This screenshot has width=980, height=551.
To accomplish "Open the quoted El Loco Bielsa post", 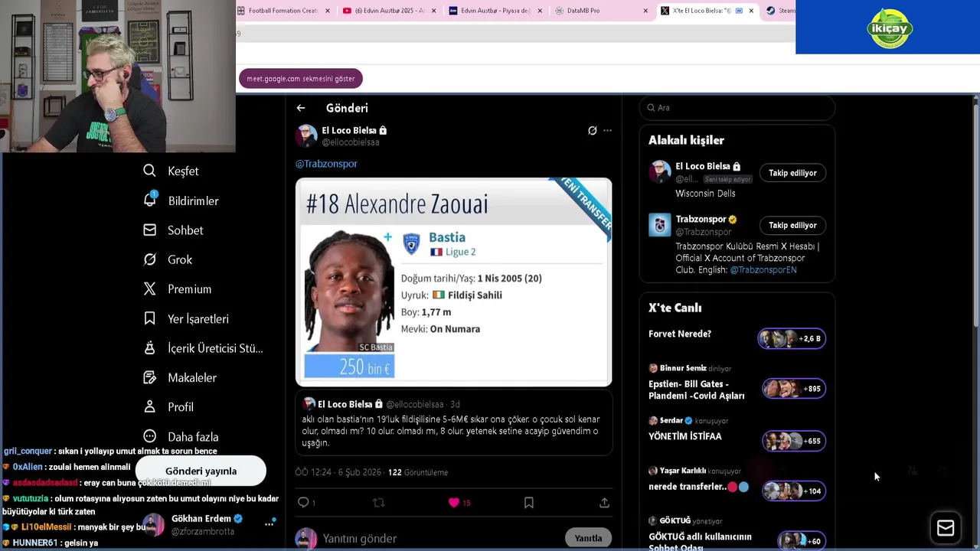I will coord(453,424).
